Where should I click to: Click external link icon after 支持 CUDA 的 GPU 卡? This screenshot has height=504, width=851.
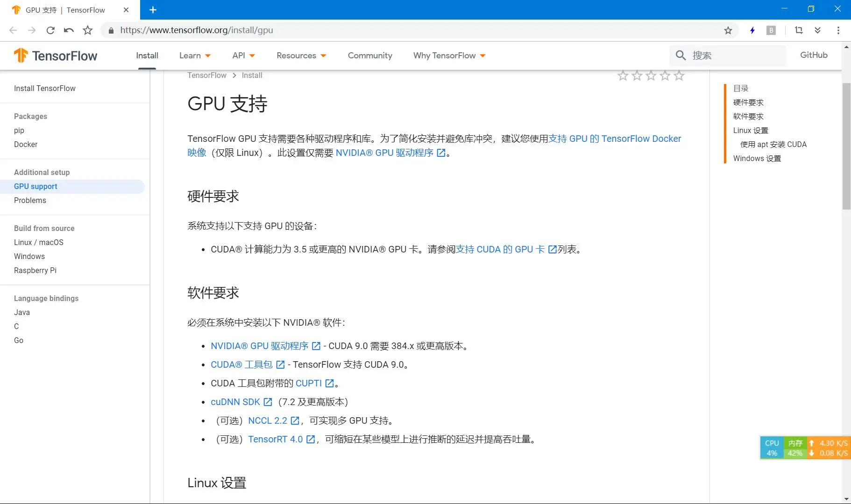coord(552,250)
